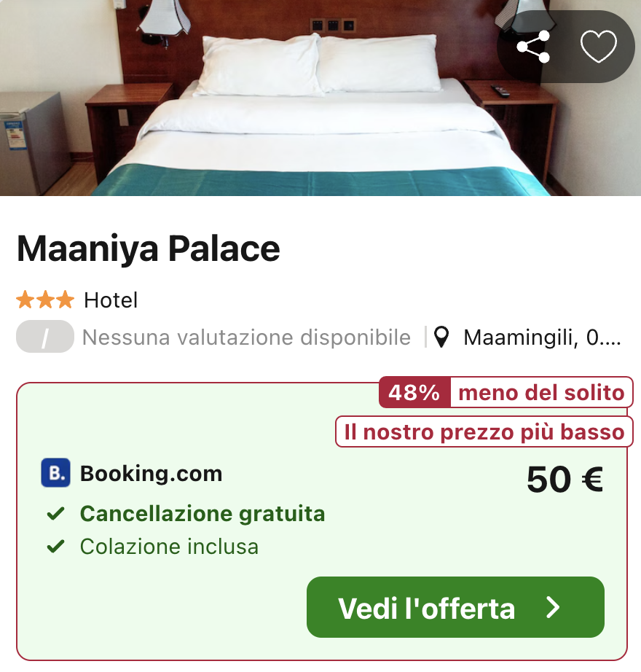
Task: Click the three-star rating icons
Action: pyautogui.click(x=45, y=300)
